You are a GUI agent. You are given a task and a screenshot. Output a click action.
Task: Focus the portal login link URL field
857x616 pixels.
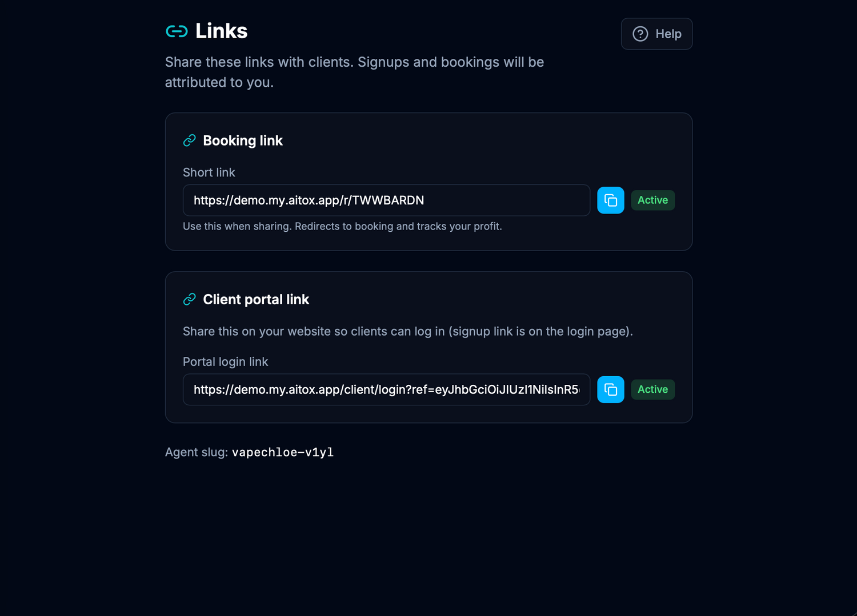(386, 389)
